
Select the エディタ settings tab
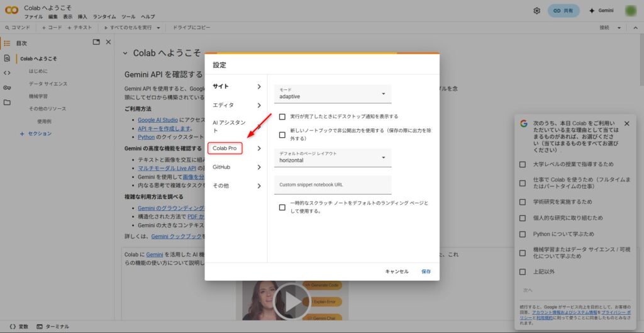click(x=236, y=105)
